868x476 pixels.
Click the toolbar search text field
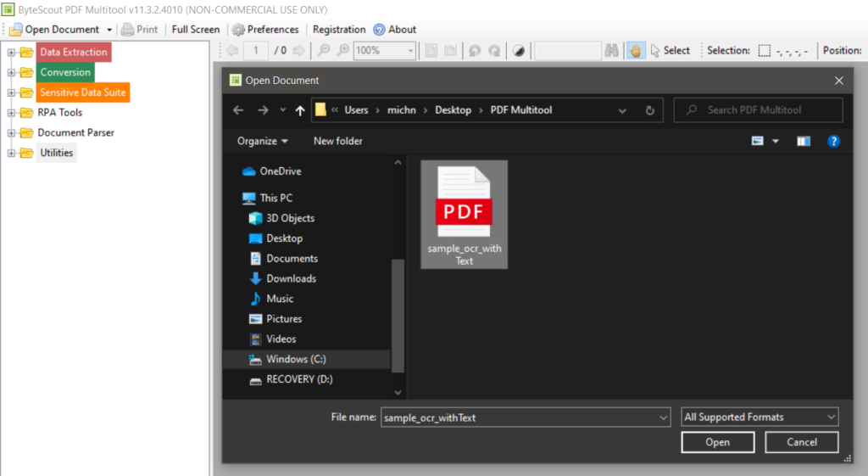pos(568,50)
